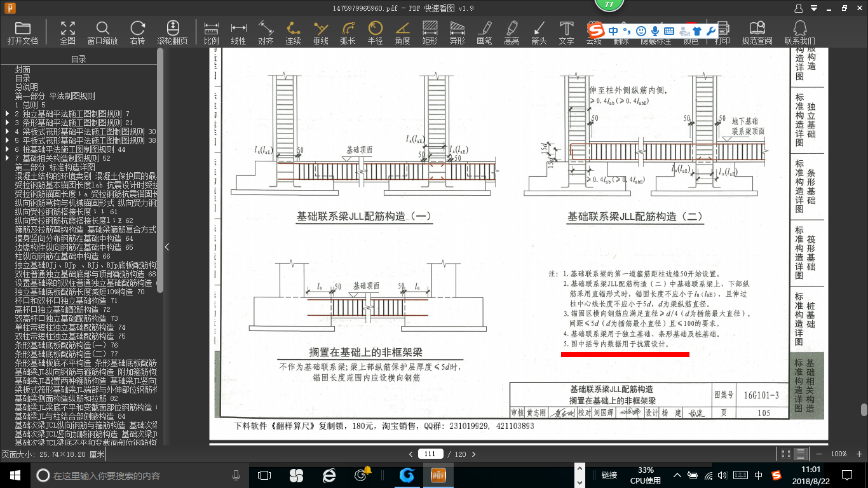868x488 pixels.
Task: Open 规范查阅 standards lookup
Action: tap(757, 32)
